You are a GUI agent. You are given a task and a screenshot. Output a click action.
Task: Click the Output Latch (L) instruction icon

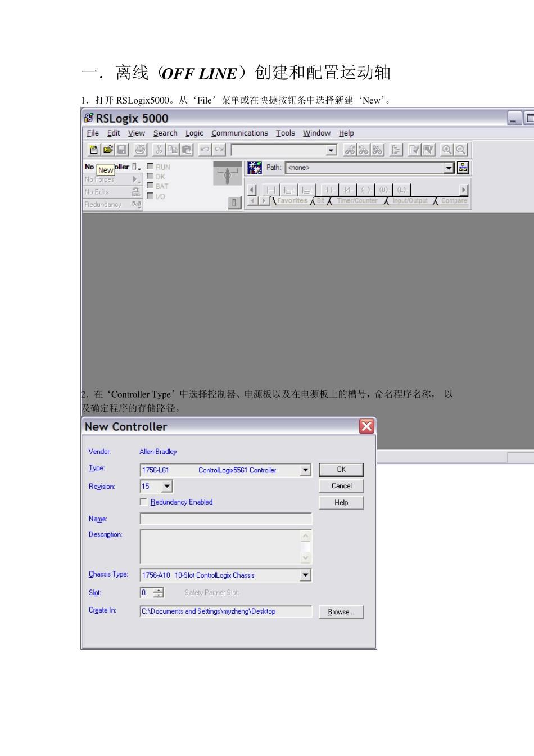pos(401,190)
